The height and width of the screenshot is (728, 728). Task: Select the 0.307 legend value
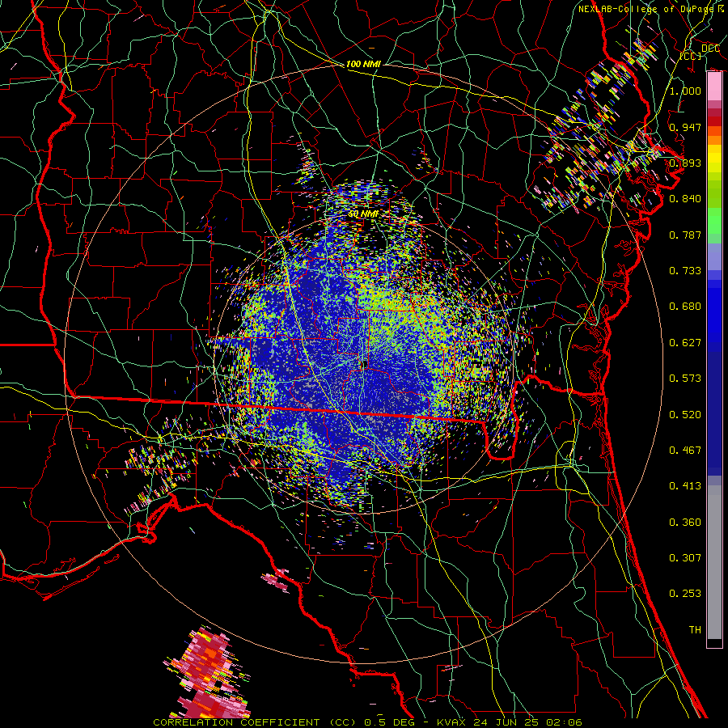point(685,558)
